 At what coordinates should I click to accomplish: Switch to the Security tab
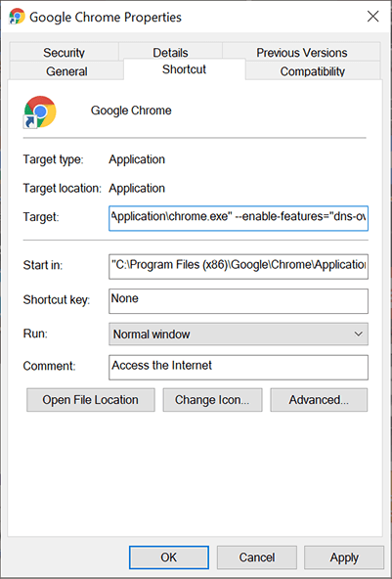[64, 53]
